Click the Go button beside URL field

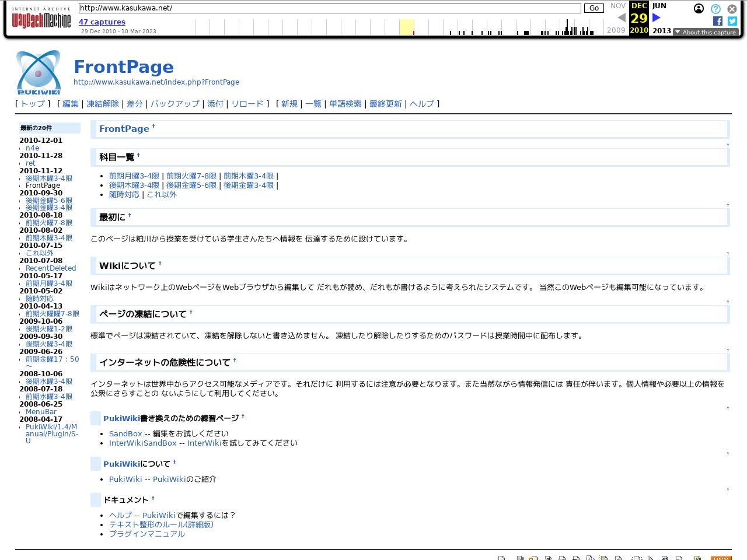point(594,8)
